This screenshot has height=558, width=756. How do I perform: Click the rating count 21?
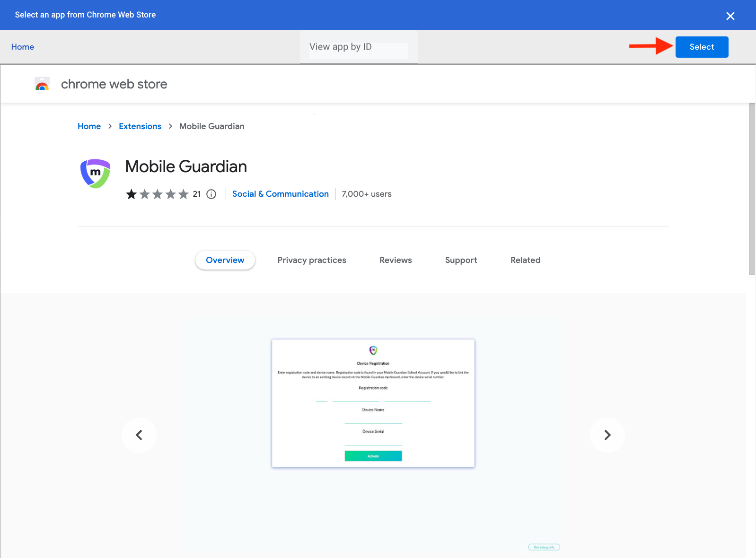[x=197, y=194]
